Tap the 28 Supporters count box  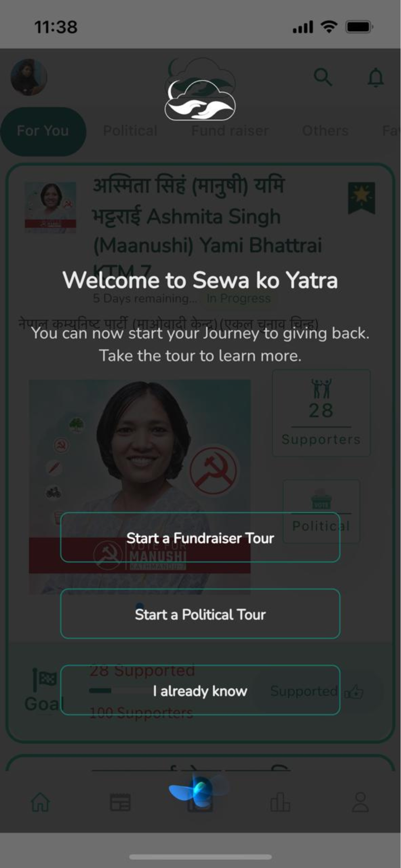[321, 413]
